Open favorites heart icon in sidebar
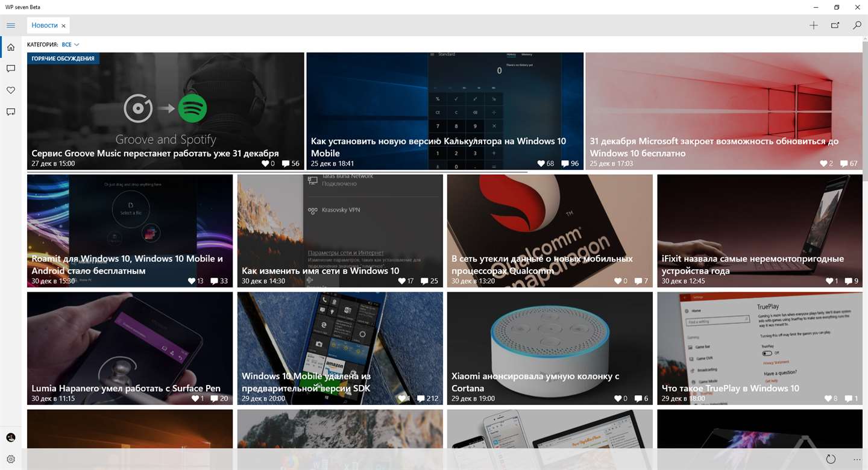The image size is (868, 470). click(x=10, y=90)
